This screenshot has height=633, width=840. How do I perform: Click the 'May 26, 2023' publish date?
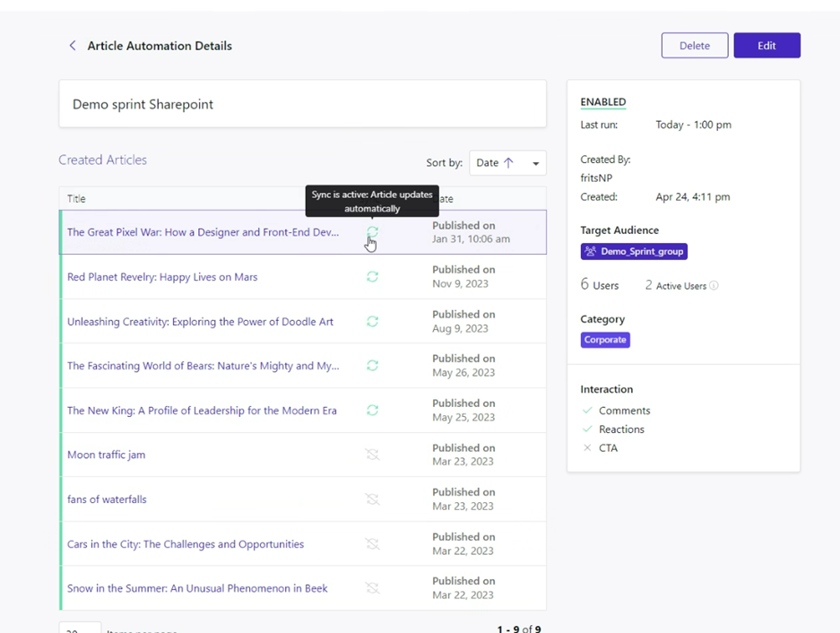463,372
